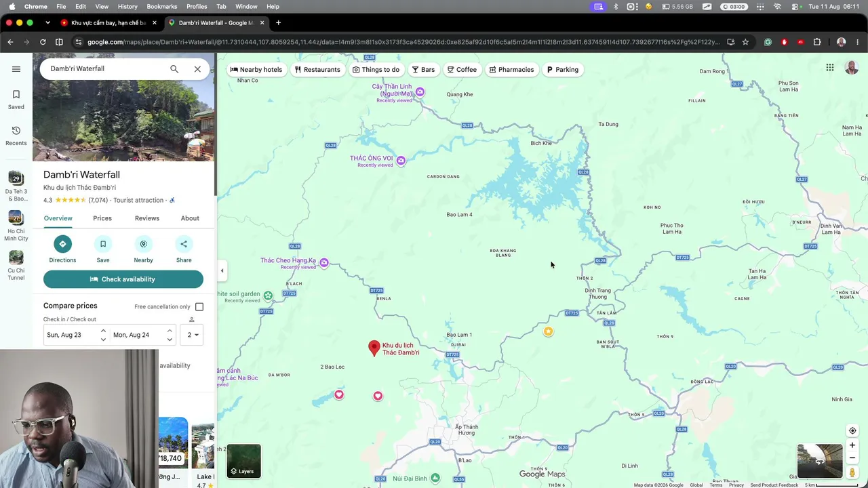Open recent item Cu Chi Tunnel

16,265
